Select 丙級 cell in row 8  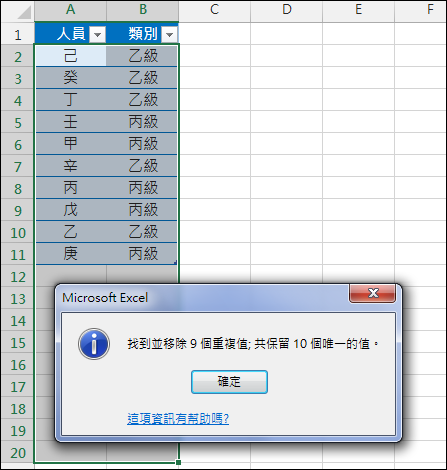coord(142,188)
